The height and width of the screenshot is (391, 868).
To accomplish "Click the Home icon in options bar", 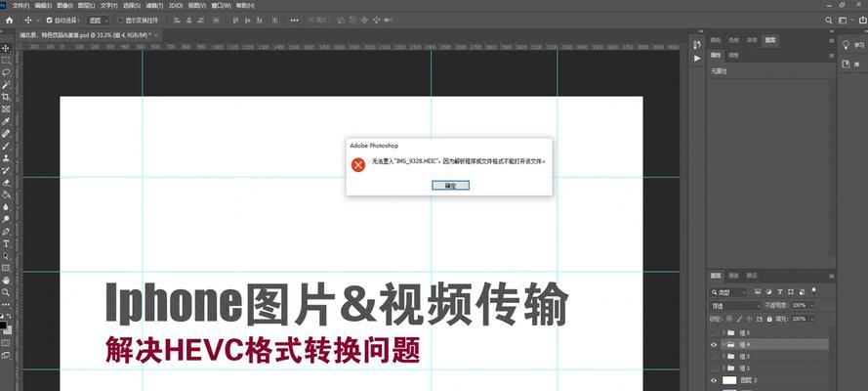I will click(x=10, y=20).
